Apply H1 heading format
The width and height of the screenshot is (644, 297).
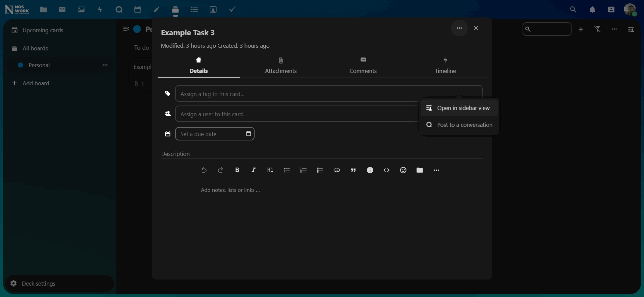(270, 170)
